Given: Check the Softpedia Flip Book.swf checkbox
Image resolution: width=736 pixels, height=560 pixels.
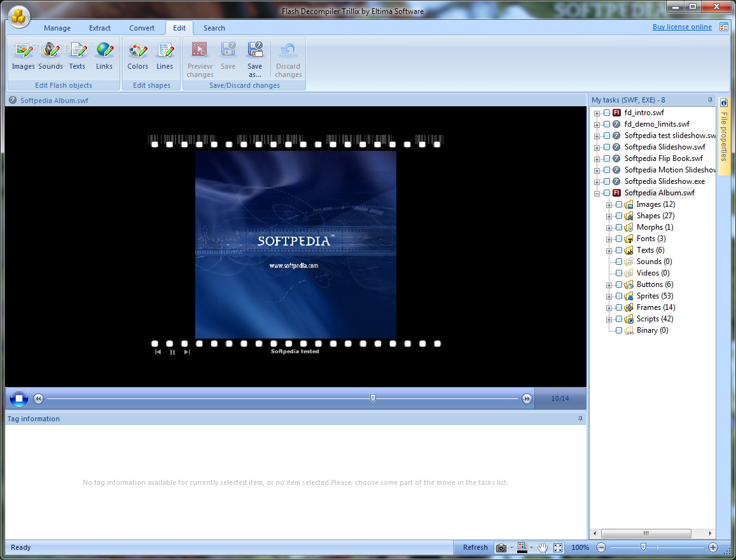Looking at the screenshot, I should pyautogui.click(x=607, y=158).
